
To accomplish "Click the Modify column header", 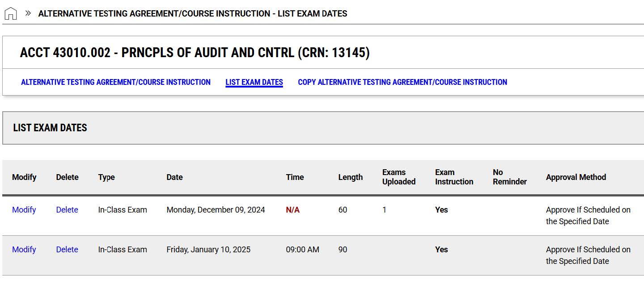I will point(24,177).
